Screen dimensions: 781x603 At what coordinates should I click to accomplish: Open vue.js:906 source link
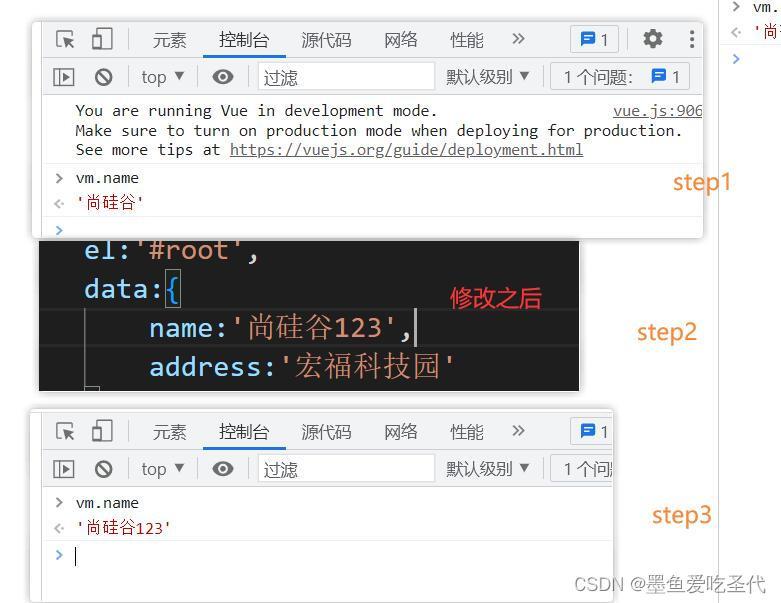[x=657, y=111]
